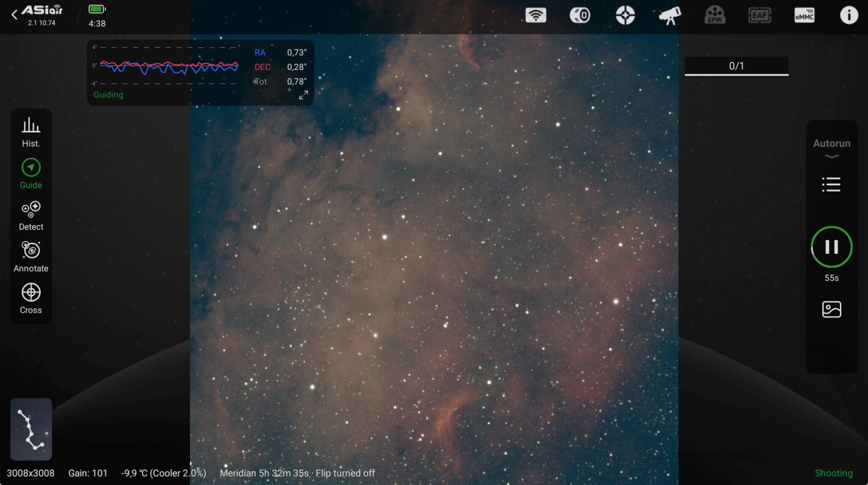
Task: Open guide camera settings icon
Action: click(625, 16)
